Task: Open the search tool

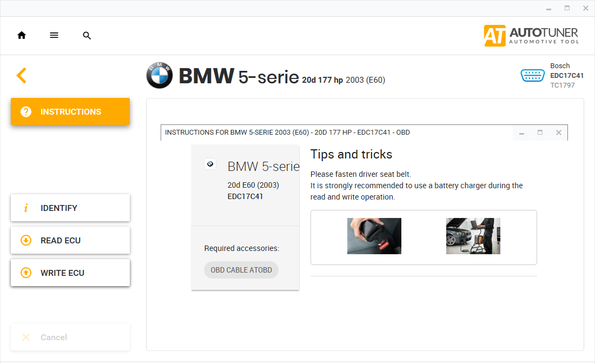Action: click(x=87, y=36)
